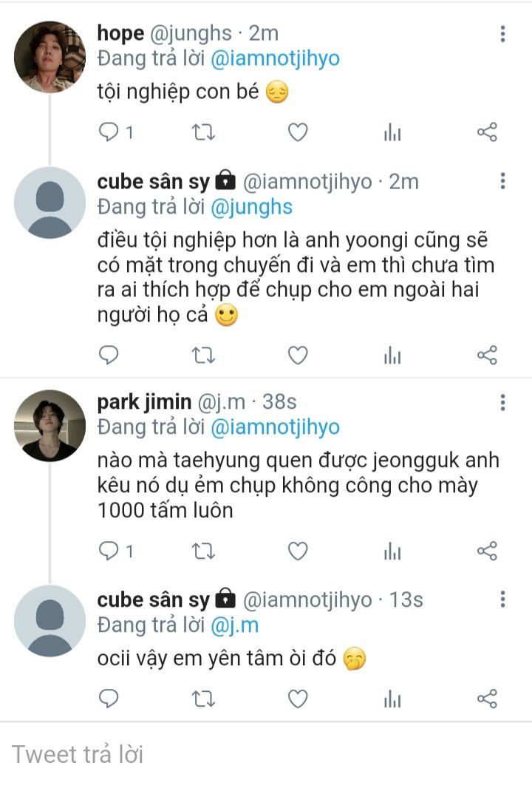The height and width of the screenshot is (788, 532).
Task: Retweet cube sân sy's tweet about yoongi
Action: 203,356
